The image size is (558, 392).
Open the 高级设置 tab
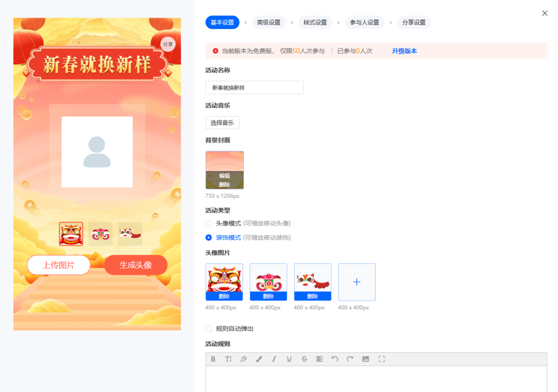(x=269, y=22)
